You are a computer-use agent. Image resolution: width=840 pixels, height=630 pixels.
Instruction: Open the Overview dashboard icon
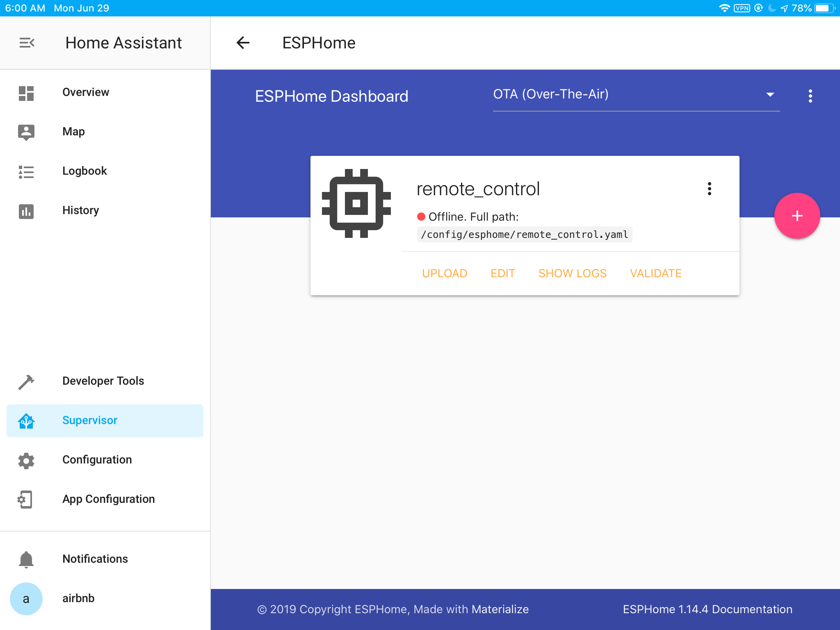click(x=26, y=93)
